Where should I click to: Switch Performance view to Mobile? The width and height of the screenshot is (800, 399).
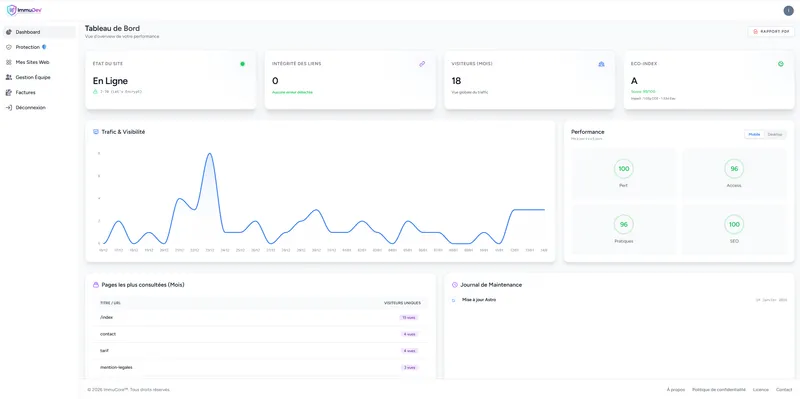point(755,134)
